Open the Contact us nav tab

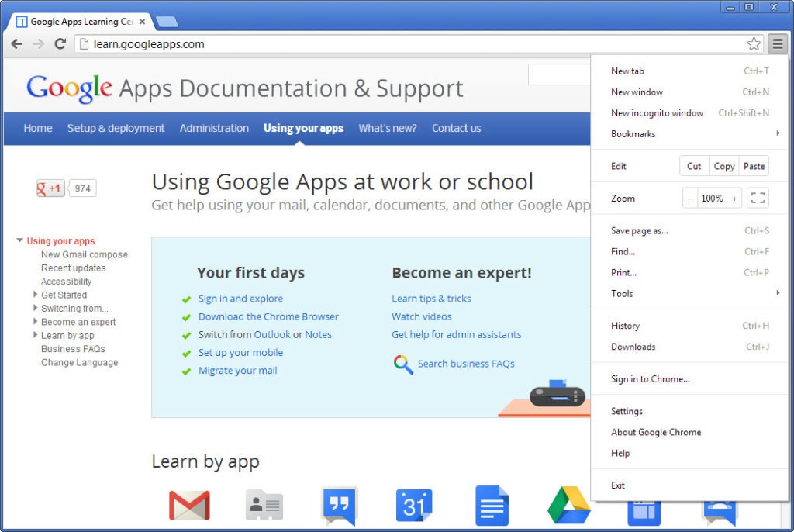point(456,128)
